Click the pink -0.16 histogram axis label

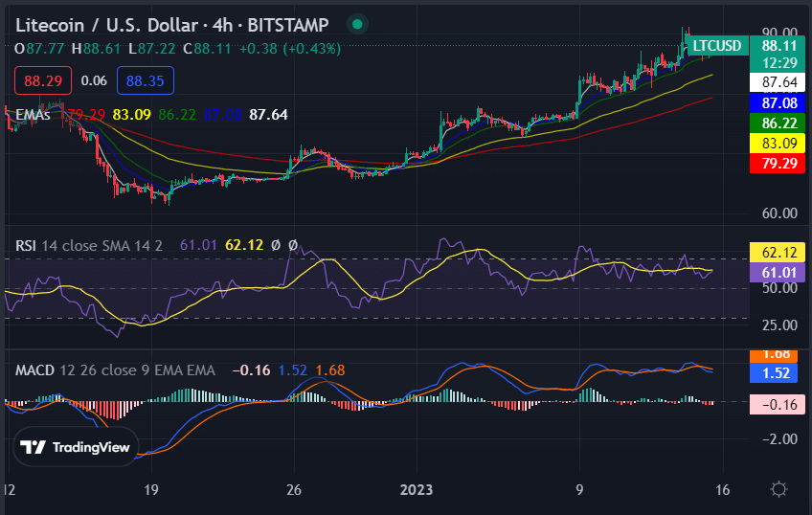coord(778,404)
